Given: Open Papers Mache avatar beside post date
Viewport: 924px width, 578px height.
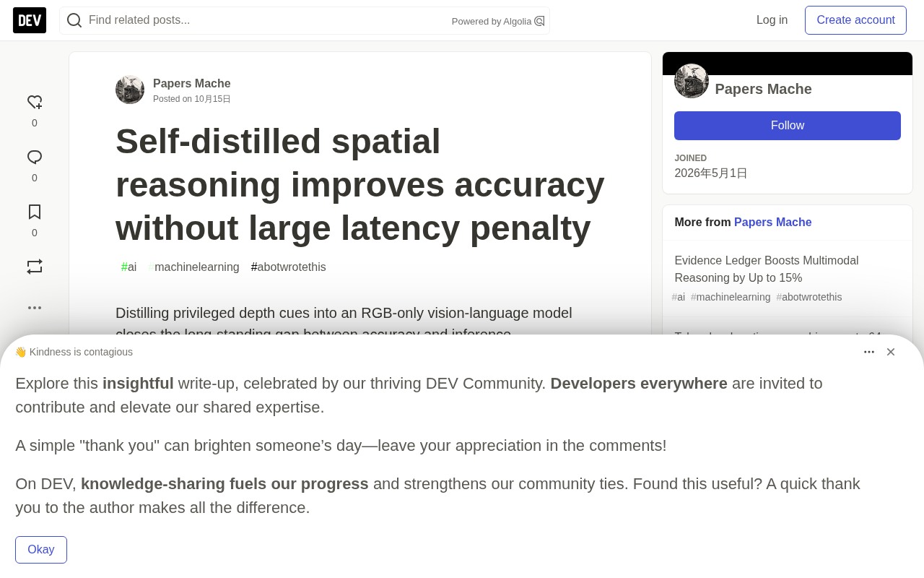Looking at the screenshot, I should (130, 90).
